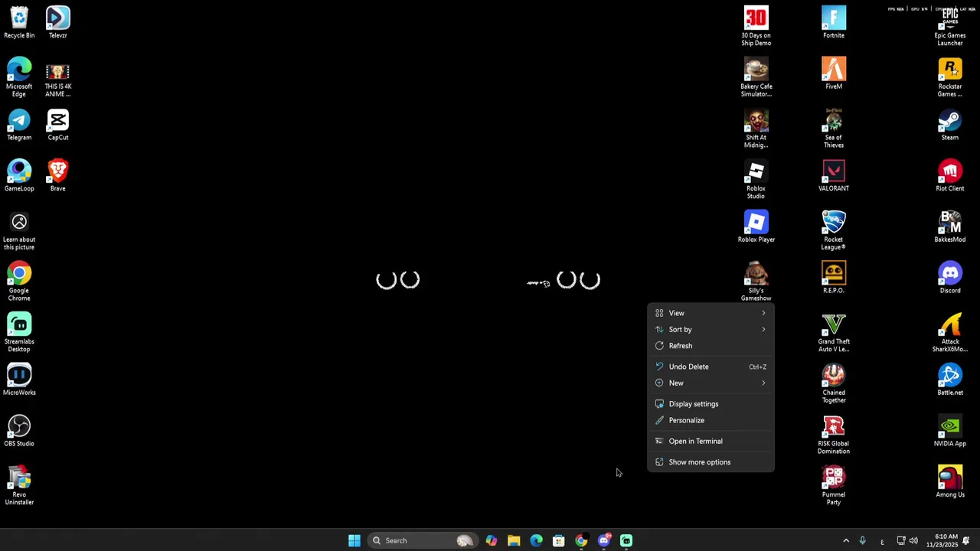The image size is (980, 551).
Task: Select the Roblox Player desktop icon
Action: 756,227
